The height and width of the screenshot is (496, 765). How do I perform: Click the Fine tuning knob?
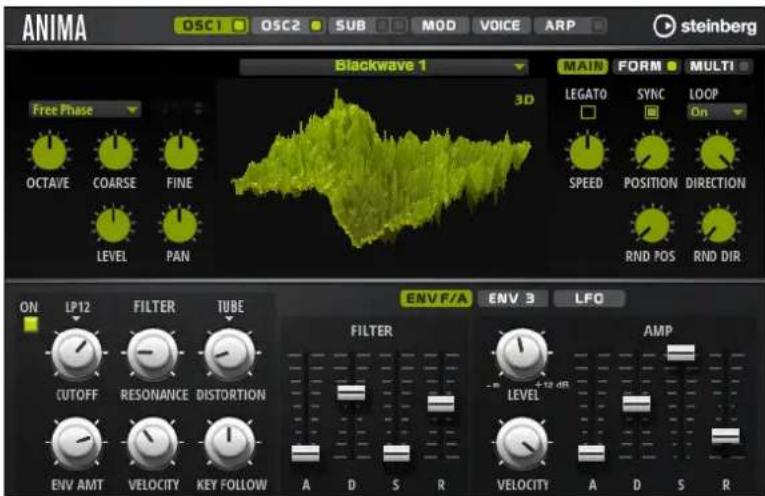click(181, 152)
